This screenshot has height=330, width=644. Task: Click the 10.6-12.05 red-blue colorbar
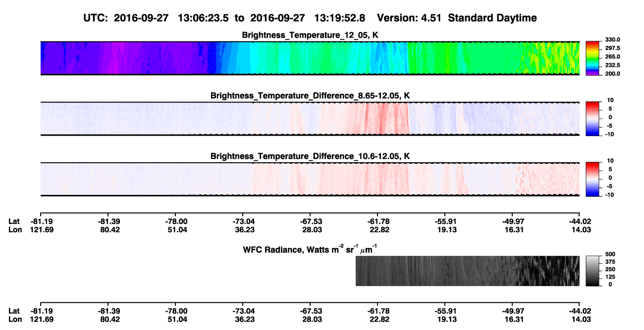[593, 179]
